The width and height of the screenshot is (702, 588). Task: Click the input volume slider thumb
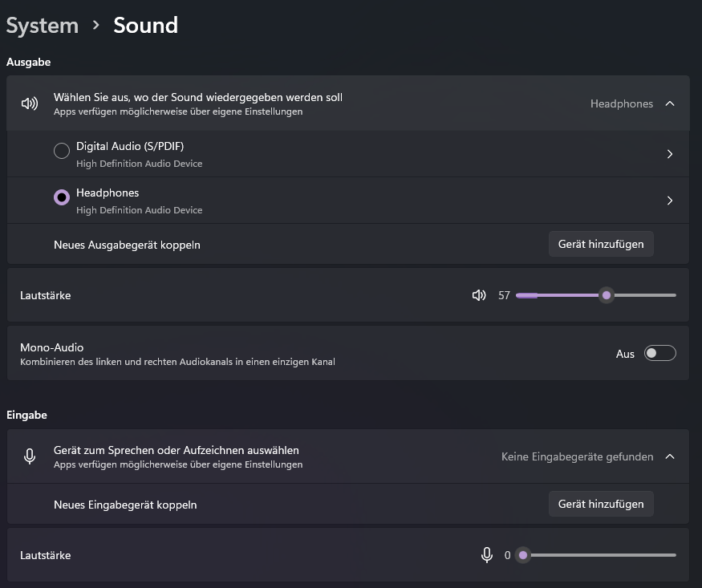[523, 555]
